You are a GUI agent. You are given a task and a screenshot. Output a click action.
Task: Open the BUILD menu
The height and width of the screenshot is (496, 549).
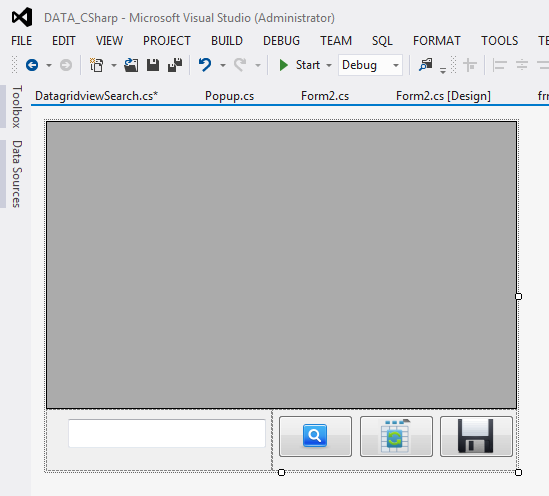pos(227,41)
